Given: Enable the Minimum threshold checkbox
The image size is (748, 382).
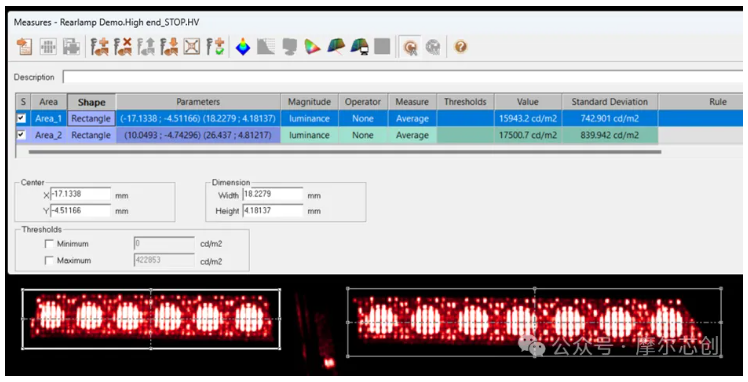Looking at the screenshot, I should (x=49, y=244).
